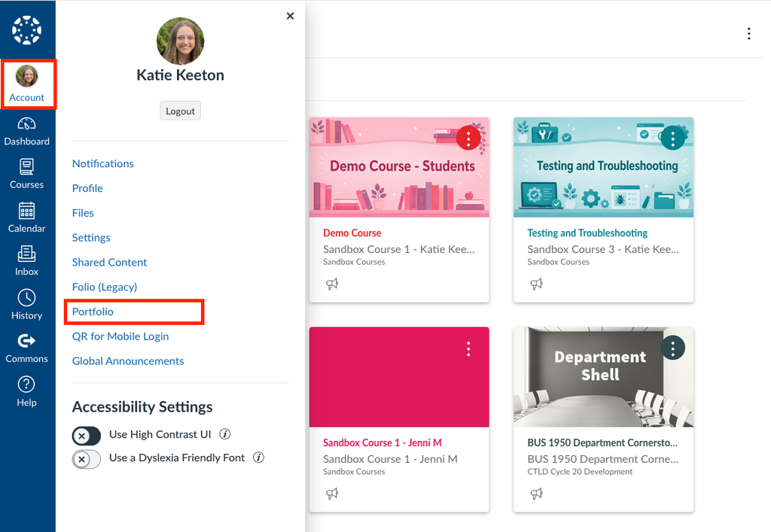
Task: Open Sandbox Course 1 - Jenni M options menu
Action: (x=468, y=348)
